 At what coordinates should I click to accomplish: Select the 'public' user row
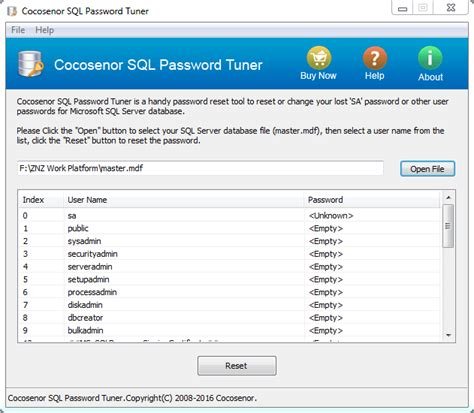[x=229, y=229]
